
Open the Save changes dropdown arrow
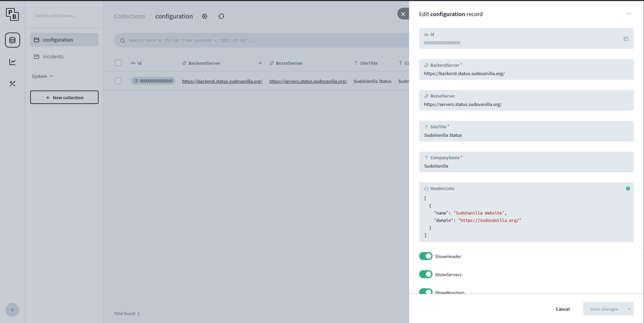pyautogui.click(x=629, y=309)
